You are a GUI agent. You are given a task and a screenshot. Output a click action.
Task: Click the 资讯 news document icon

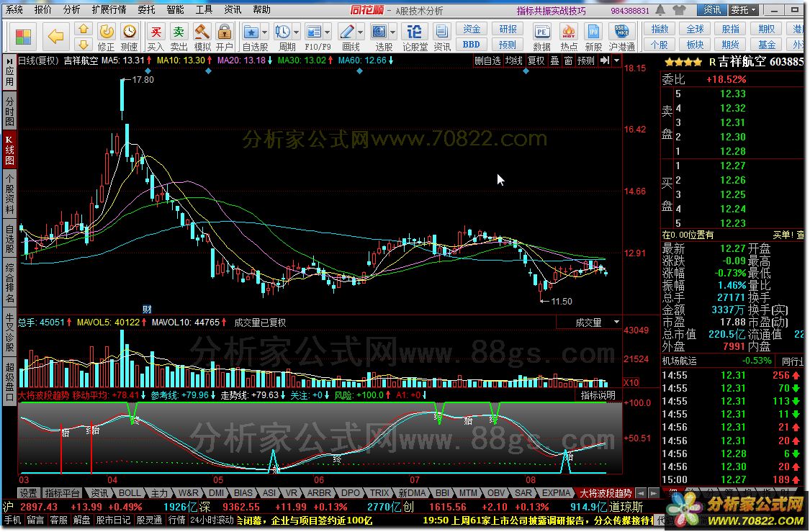tap(441, 32)
